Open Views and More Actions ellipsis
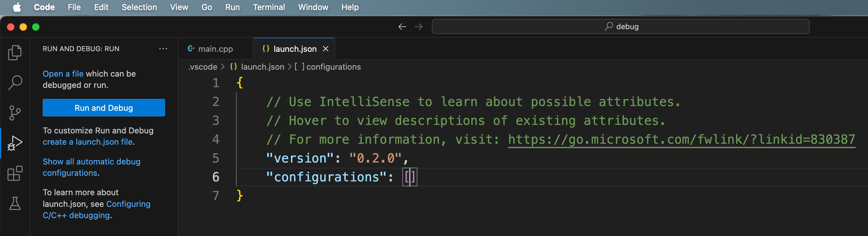The image size is (868, 236). tap(163, 49)
